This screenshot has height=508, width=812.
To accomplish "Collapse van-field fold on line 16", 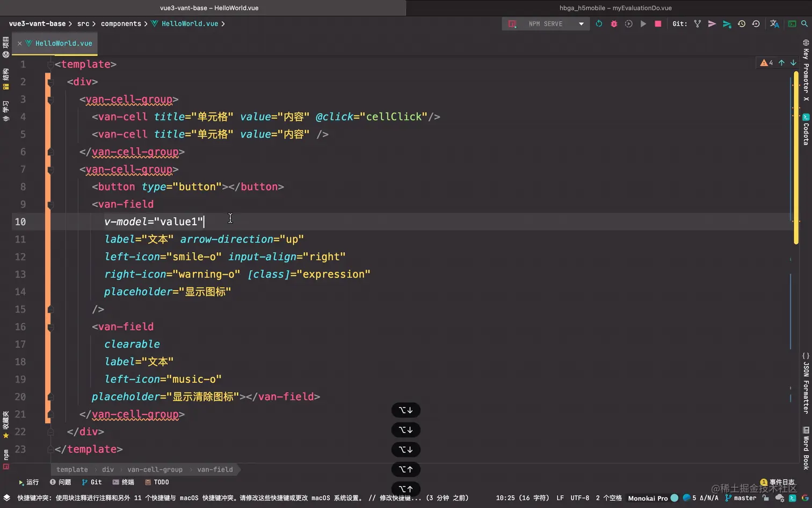I will pyautogui.click(x=50, y=327).
